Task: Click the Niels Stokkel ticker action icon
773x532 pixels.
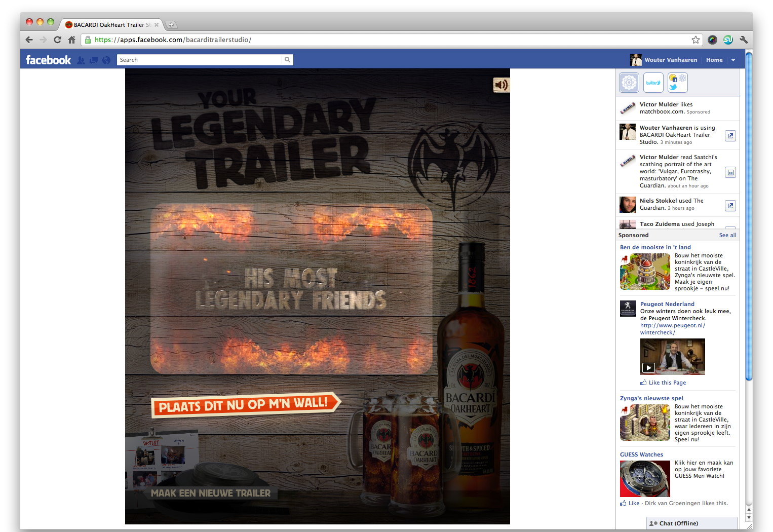Action: pos(730,206)
